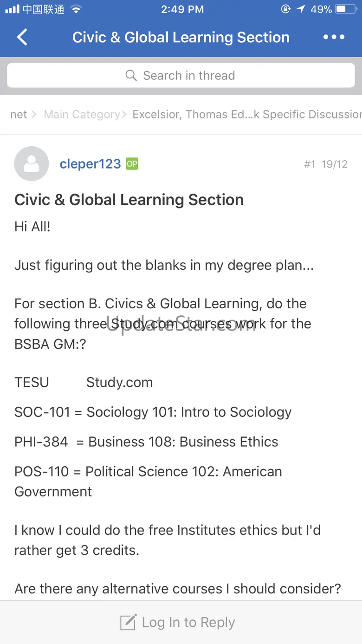
Task: Expand the chevron after net breadcrumb
Action: click(x=34, y=114)
